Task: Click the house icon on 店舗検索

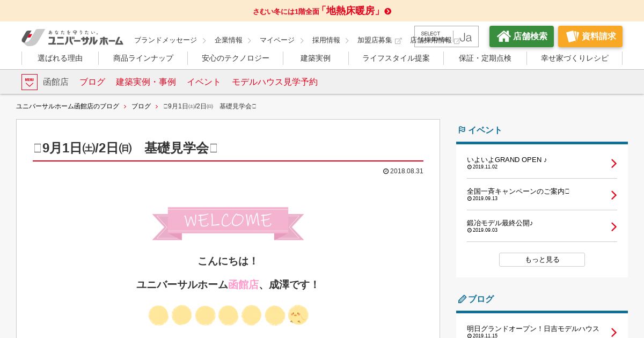Action: tap(503, 36)
